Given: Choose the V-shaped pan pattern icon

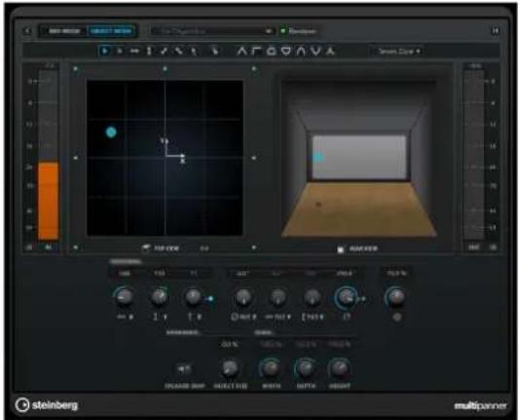Looking at the screenshot, I should tap(316, 51).
